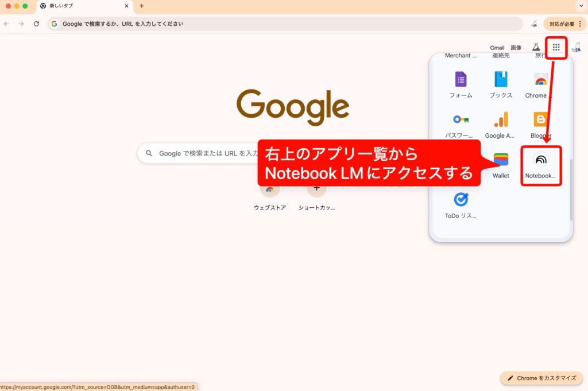The height and width of the screenshot is (391, 588).
Task: Open the Google account profile avatar
Action: click(577, 48)
